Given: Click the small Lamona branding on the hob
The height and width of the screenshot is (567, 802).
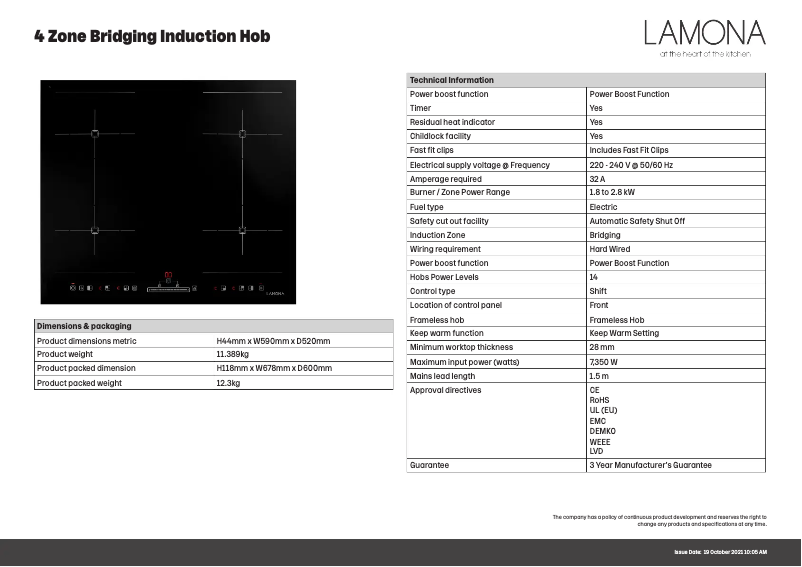Looking at the screenshot, I should pyautogui.click(x=275, y=293).
